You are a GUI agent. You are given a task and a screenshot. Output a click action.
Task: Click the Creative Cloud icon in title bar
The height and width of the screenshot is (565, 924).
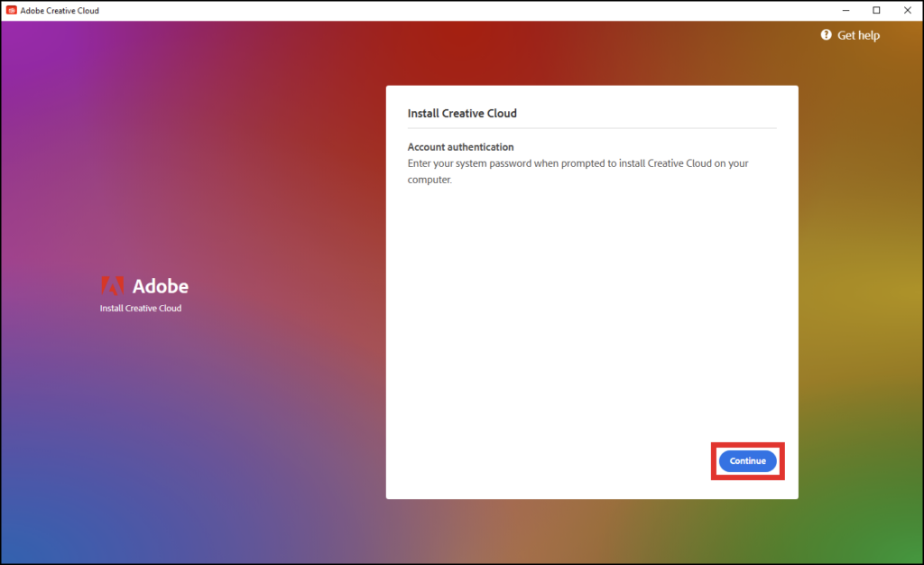pos(12,11)
